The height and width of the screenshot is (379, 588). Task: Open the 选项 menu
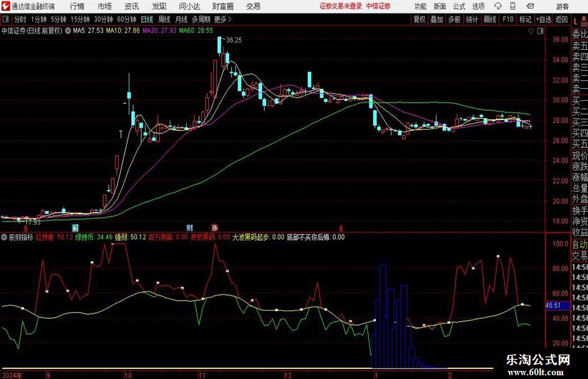[x=478, y=6]
